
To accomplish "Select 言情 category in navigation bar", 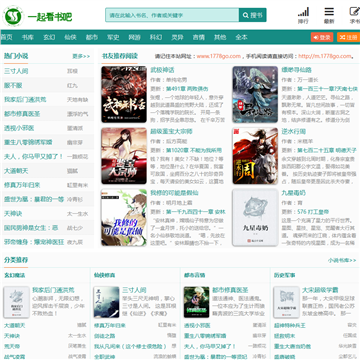I will [x=199, y=37].
